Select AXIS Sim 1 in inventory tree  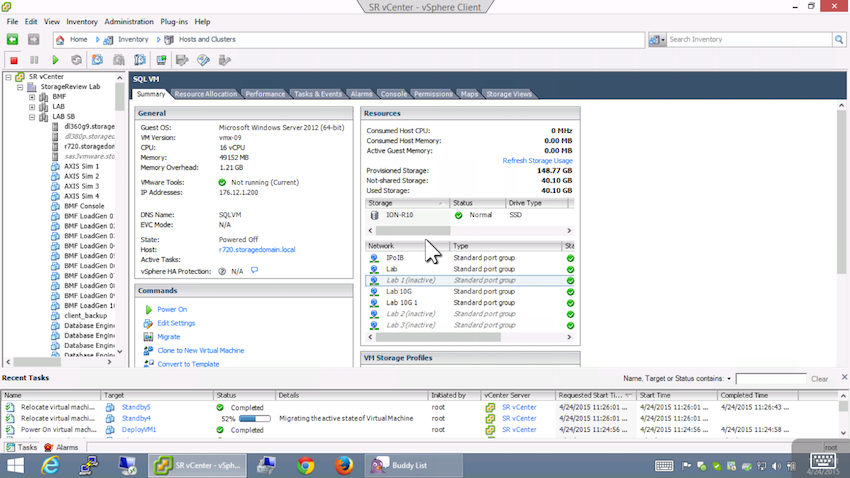pyautogui.click(x=81, y=166)
